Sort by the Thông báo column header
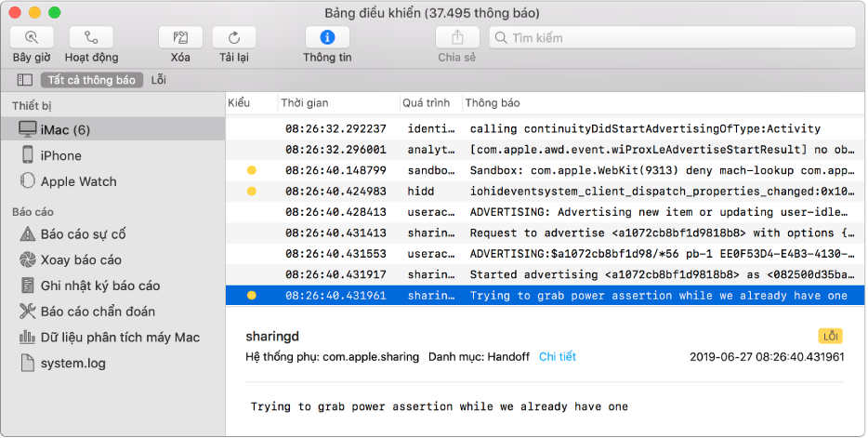Viewport: 868px width, 438px height. [x=493, y=102]
